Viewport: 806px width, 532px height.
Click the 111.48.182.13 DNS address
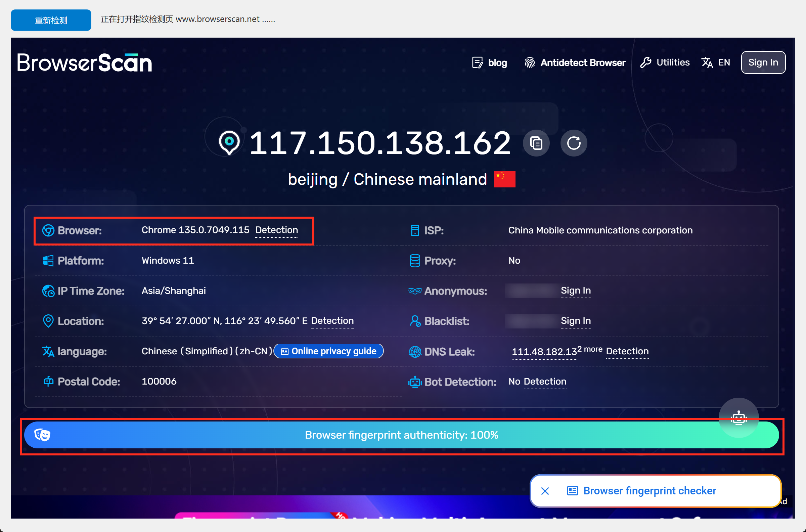coord(544,352)
